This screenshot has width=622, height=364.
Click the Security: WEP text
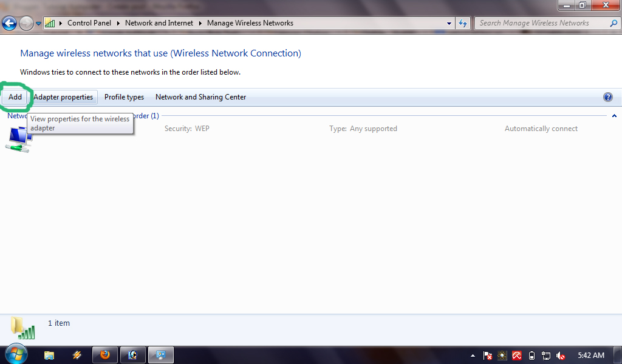(x=187, y=129)
